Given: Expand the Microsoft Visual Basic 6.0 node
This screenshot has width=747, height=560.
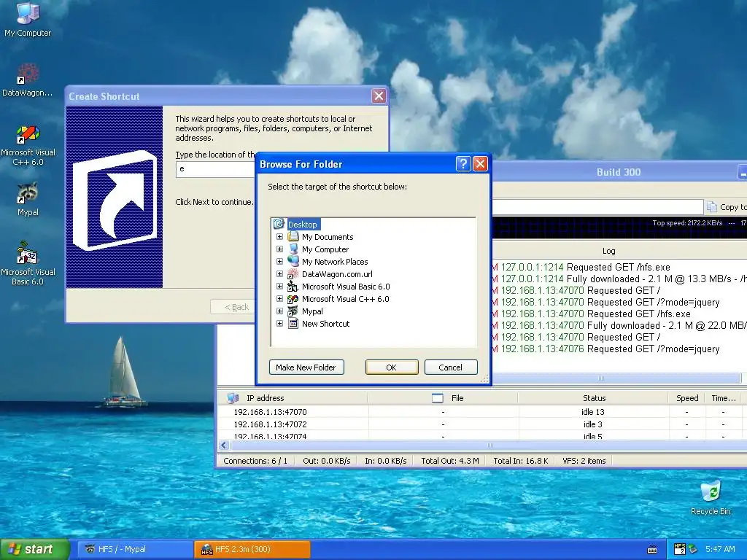Looking at the screenshot, I should point(279,286).
